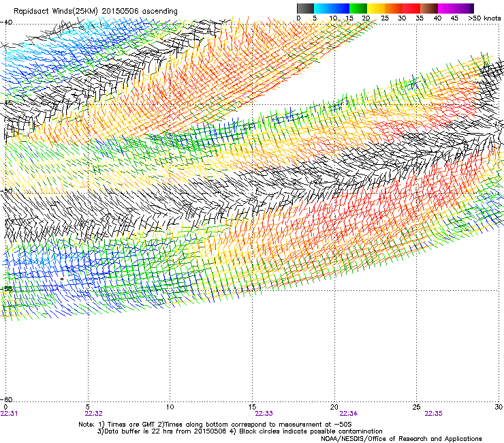Click the 'NOAA/NESDIS/Office of Research and Applications' credit

point(401,439)
